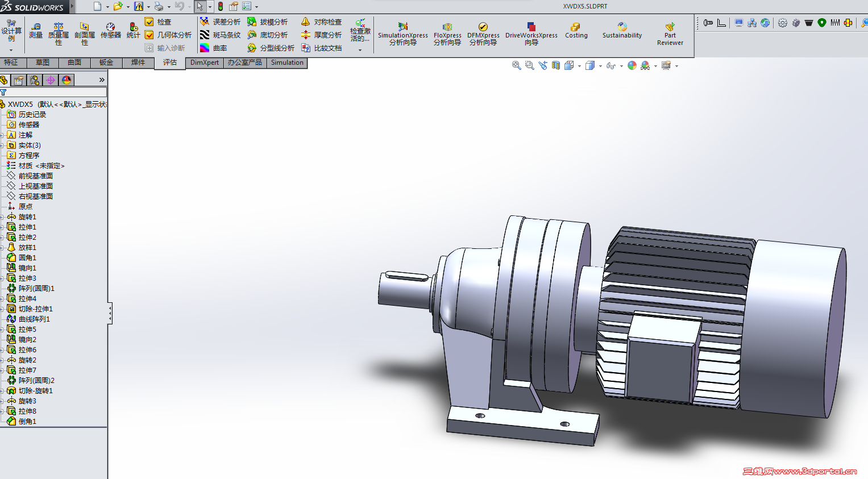Switch to the 焊件 tab
Image resolution: width=868 pixels, height=479 pixels.
(138, 63)
